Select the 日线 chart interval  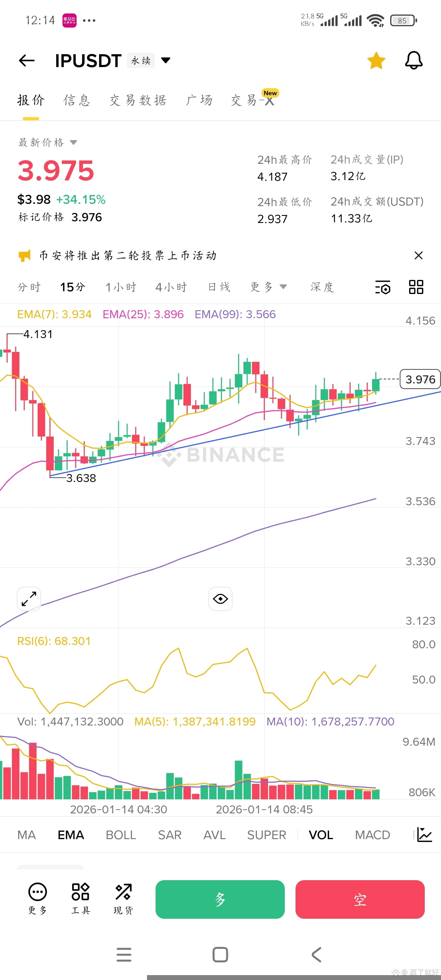coord(219,287)
